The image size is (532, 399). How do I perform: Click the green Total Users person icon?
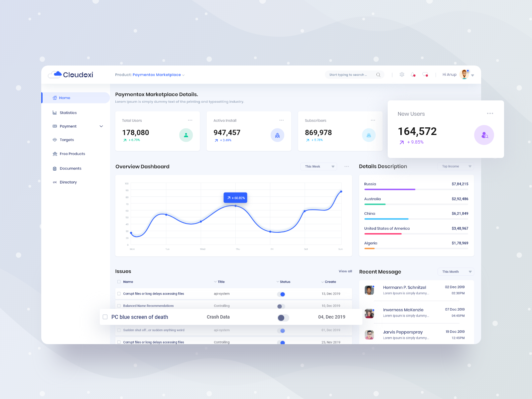(186, 135)
